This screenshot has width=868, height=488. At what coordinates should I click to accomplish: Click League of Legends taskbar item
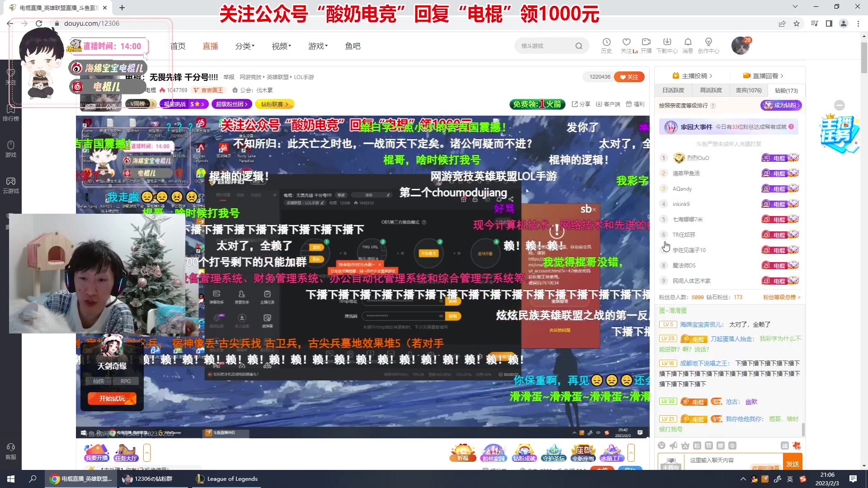coord(227,479)
